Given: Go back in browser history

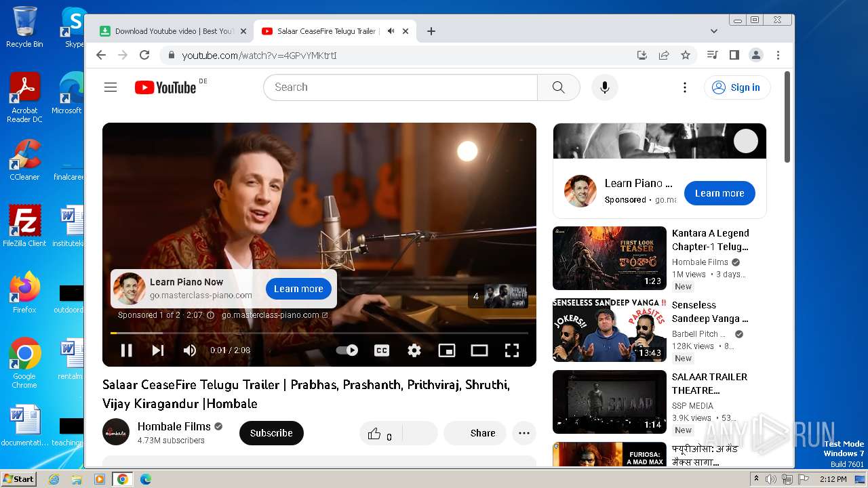Looking at the screenshot, I should point(101,56).
